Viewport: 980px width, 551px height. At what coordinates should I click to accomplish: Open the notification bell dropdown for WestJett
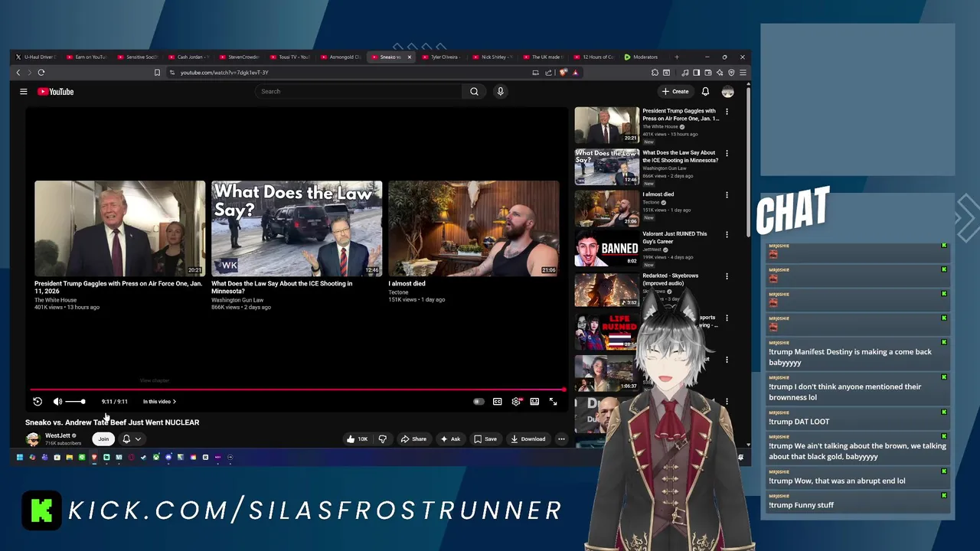[x=131, y=439]
